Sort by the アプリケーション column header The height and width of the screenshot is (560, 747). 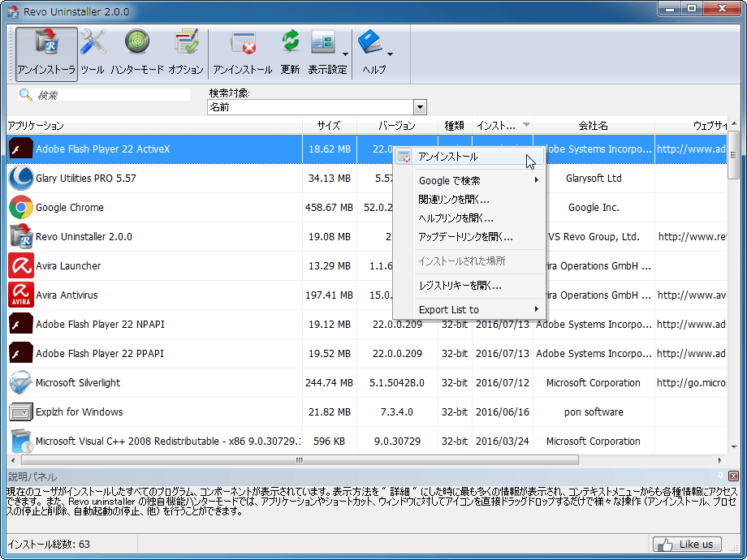tap(154, 126)
